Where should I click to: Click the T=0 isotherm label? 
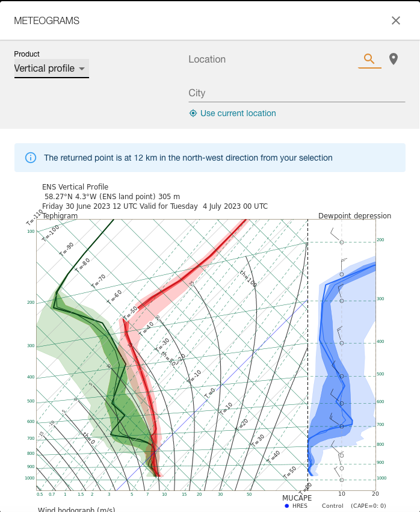(x=209, y=393)
